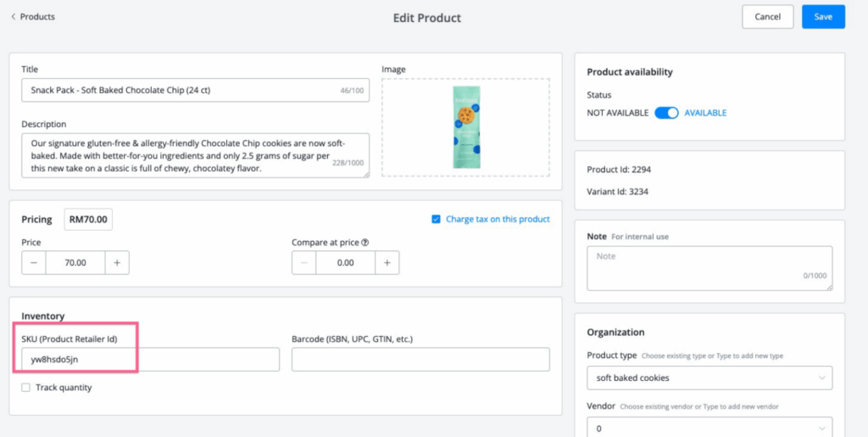Uncheck Charge tax on this product
This screenshot has height=437, width=868.
click(x=436, y=219)
